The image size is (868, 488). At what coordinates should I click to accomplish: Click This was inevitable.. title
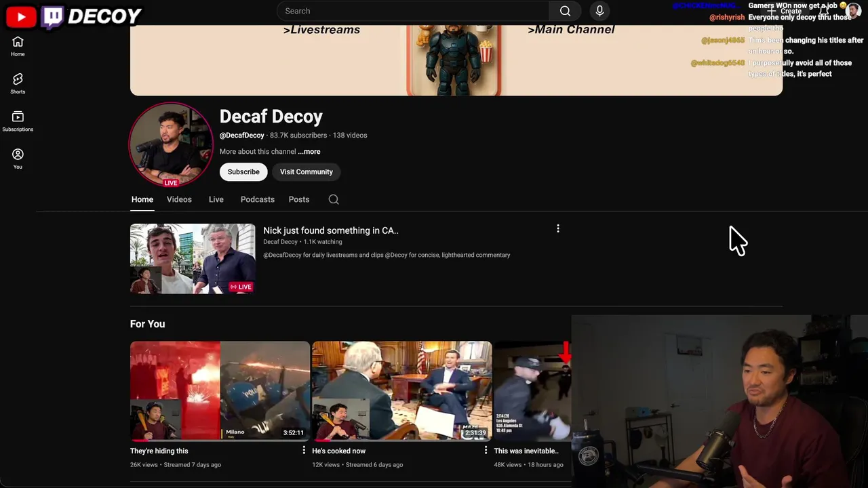(526, 451)
